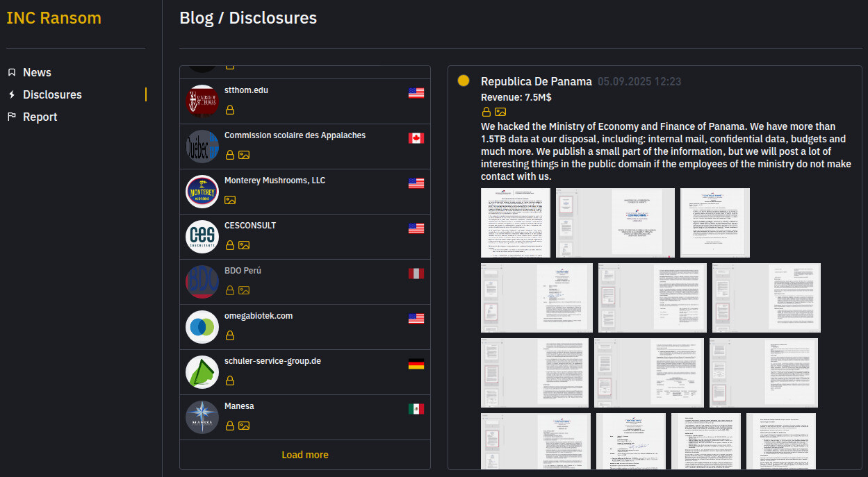Click the image icon under Commission scolaire des Appalaches
The height and width of the screenshot is (477, 868).
tap(244, 155)
